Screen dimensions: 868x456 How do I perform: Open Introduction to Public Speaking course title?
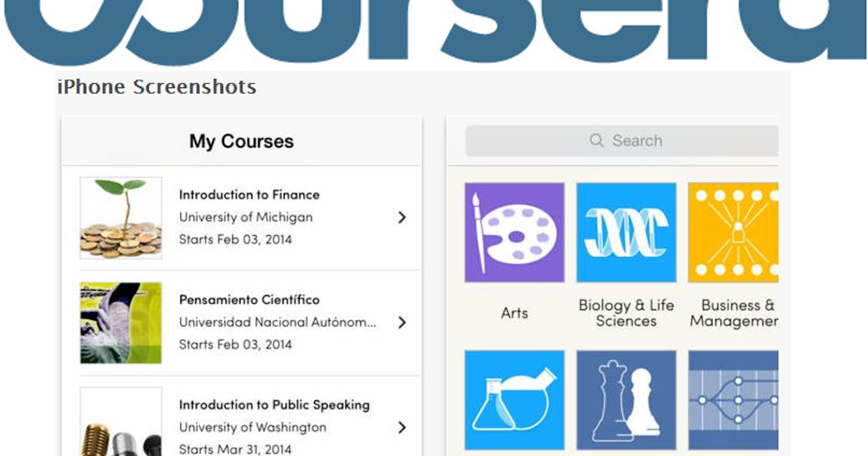tap(274, 405)
